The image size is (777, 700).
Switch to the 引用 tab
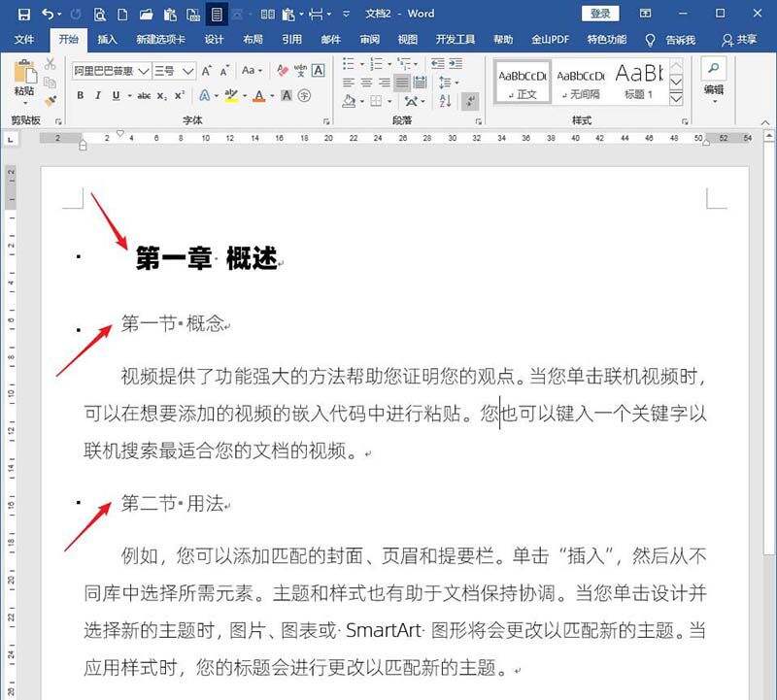pyautogui.click(x=291, y=40)
